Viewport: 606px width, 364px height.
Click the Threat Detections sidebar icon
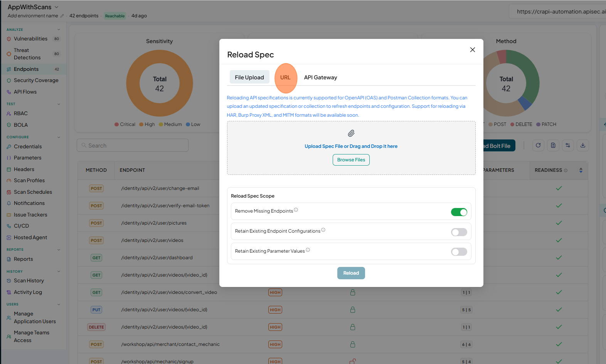[9, 54]
